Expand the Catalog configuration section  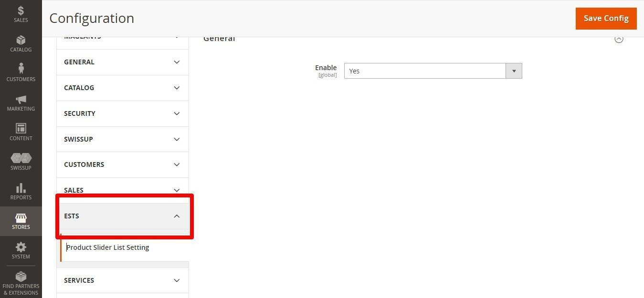click(x=122, y=88)
